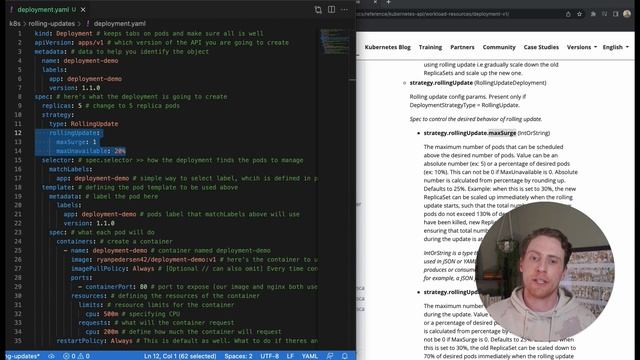Open the notifications bell in status bar
Viewport: 640px width, 360px height.
[345, 356]
